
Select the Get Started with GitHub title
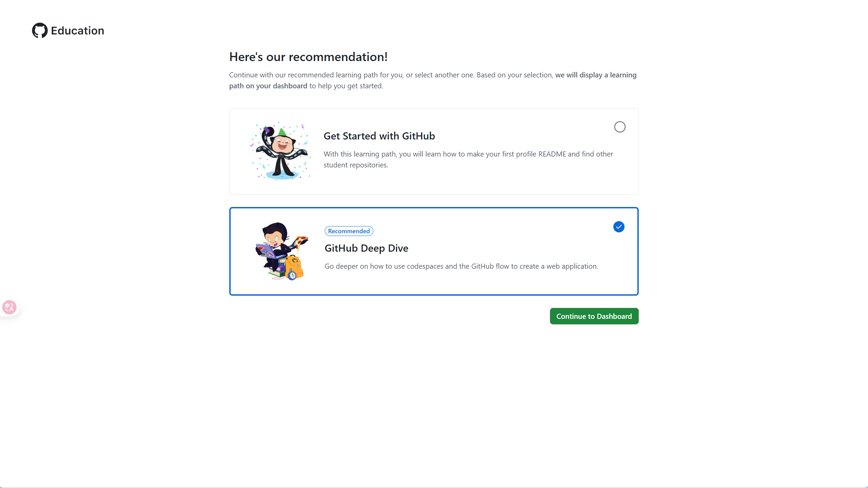point(379,136)
